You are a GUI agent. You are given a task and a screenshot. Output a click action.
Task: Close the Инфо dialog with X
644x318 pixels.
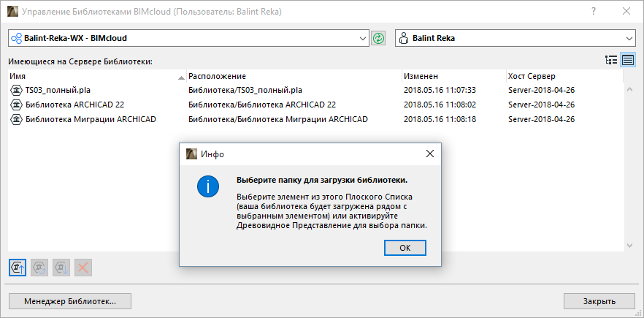click(431, 154)
